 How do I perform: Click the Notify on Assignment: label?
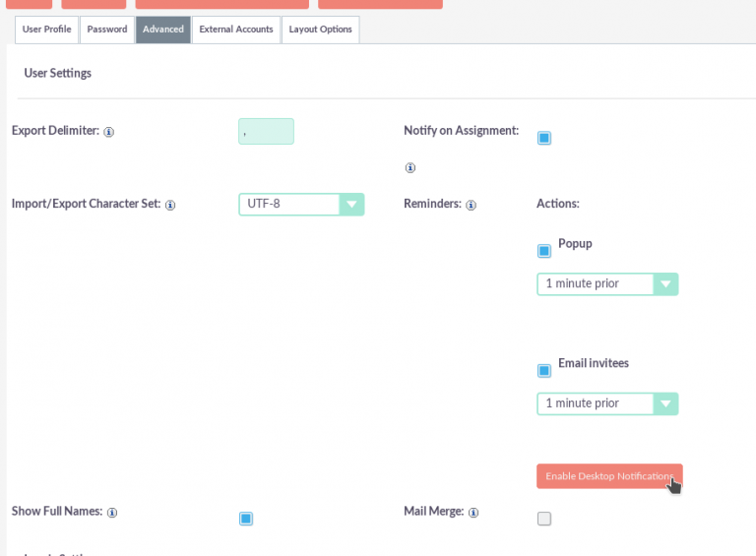(462, 131)
